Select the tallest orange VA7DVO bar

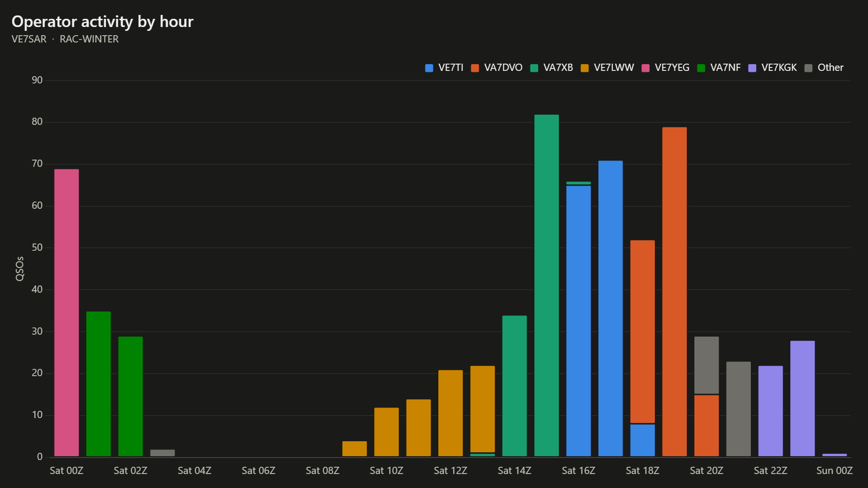tap(674, 292)
